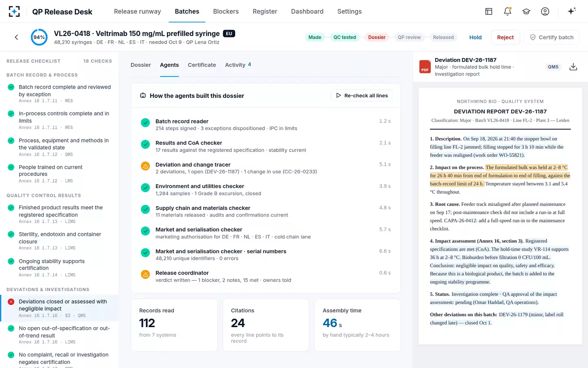Select Batch record complete and reviewed check
The width and height of the screenshot is (588, 368).
60,94
